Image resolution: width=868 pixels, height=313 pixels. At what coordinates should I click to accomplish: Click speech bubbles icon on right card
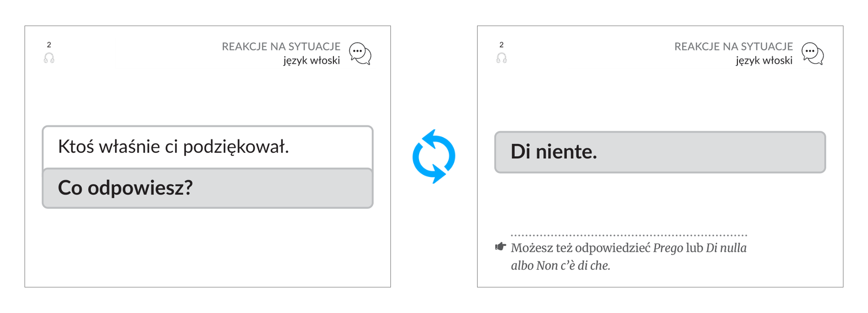click(x=813, y=54)
